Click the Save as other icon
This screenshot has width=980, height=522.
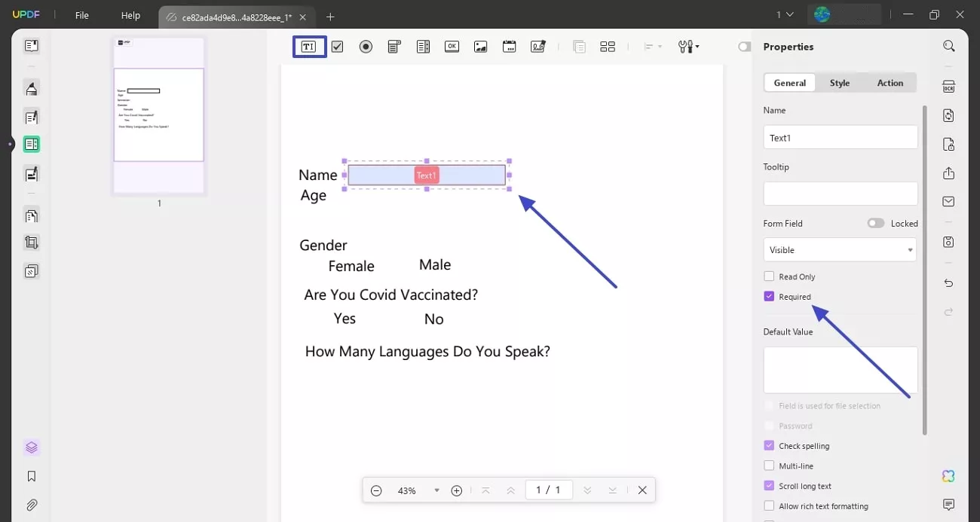[x=948, y=242]
